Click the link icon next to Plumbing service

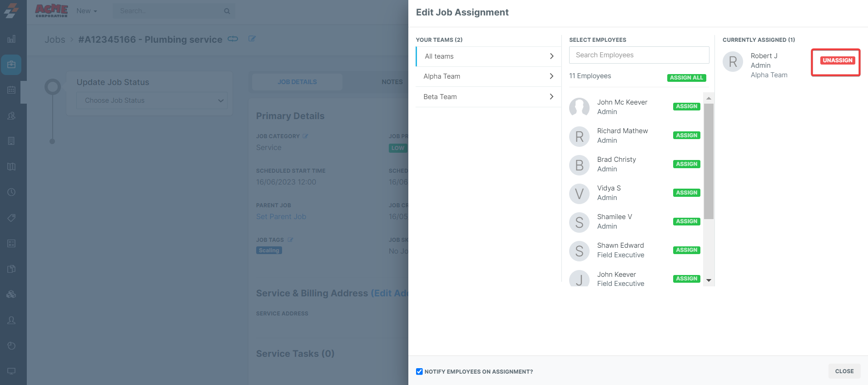pyautogui.click(x=233, y=39)
